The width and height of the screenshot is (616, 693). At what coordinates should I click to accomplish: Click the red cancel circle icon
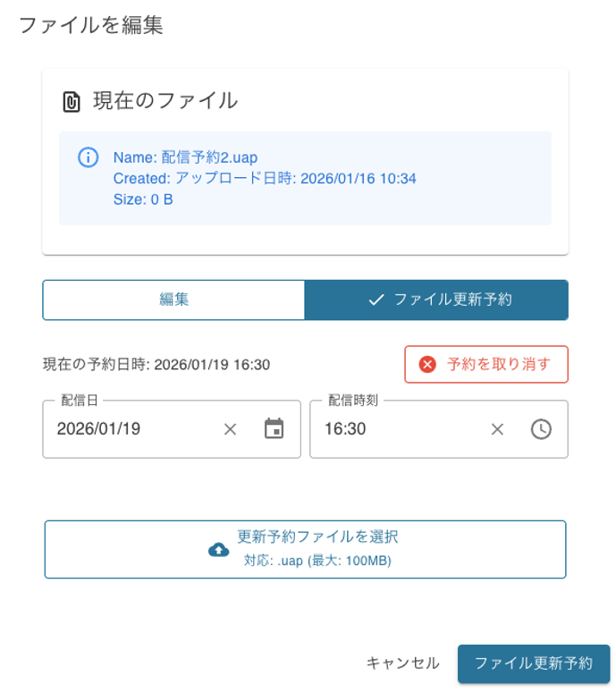point(428,365)
